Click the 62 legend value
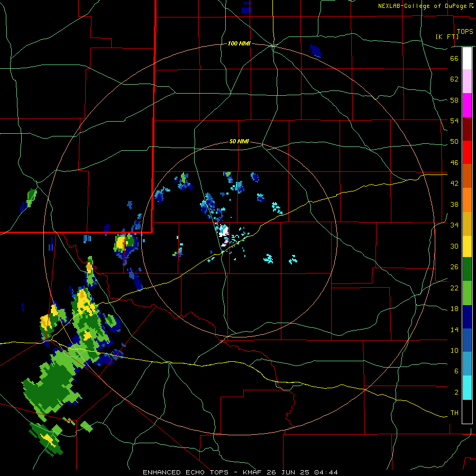Image resolution: width=476 pixels, height=476 pixels. [x=454, y=79]
